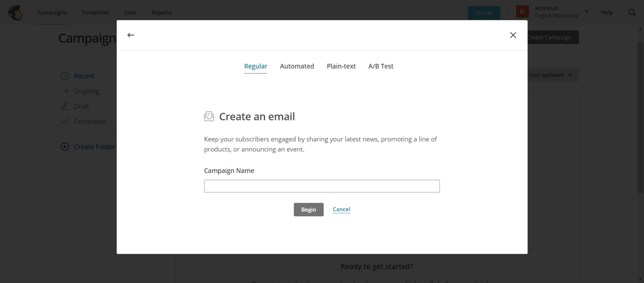Open the A/B Test tab
644x283 pixels.
pyautogui.click(x=381, y=66)
